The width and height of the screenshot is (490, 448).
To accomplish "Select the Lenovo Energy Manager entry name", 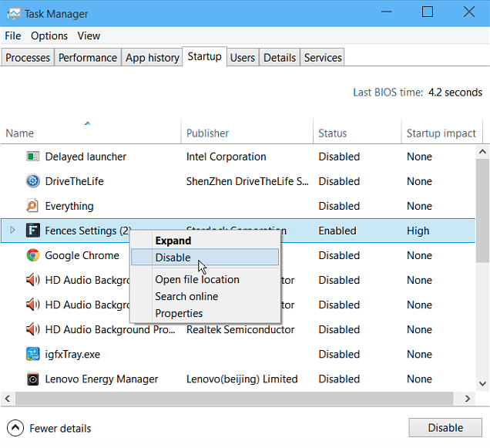I will [102, 379].
